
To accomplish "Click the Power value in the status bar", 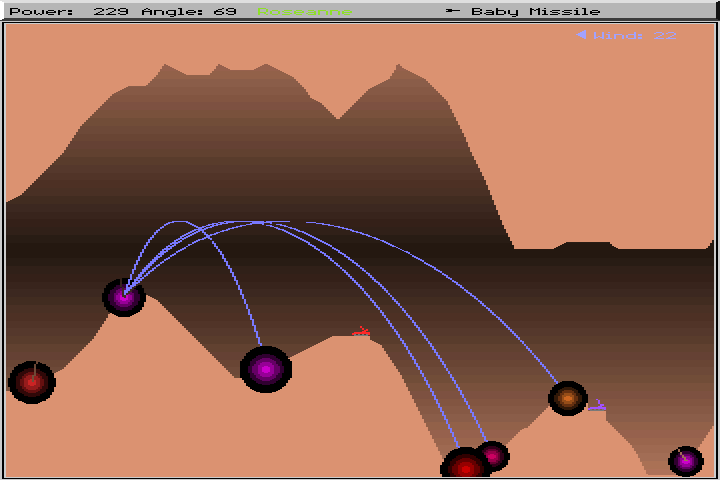I will point(110,12).
